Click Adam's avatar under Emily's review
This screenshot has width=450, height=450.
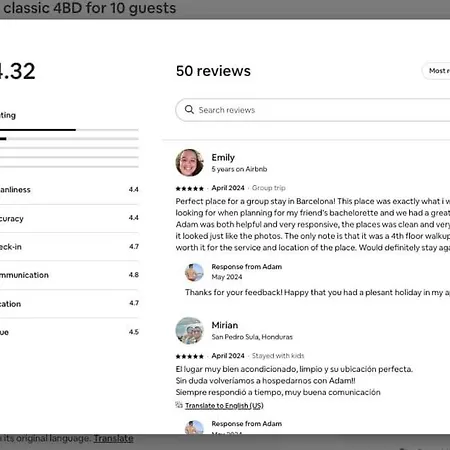click(x=194, y=272)
